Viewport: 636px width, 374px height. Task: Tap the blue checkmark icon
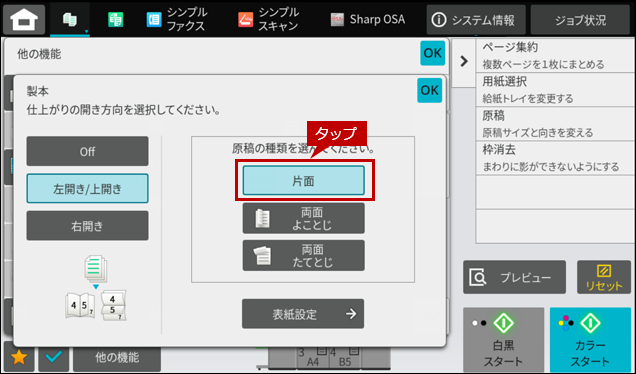(x=54, y=357)
